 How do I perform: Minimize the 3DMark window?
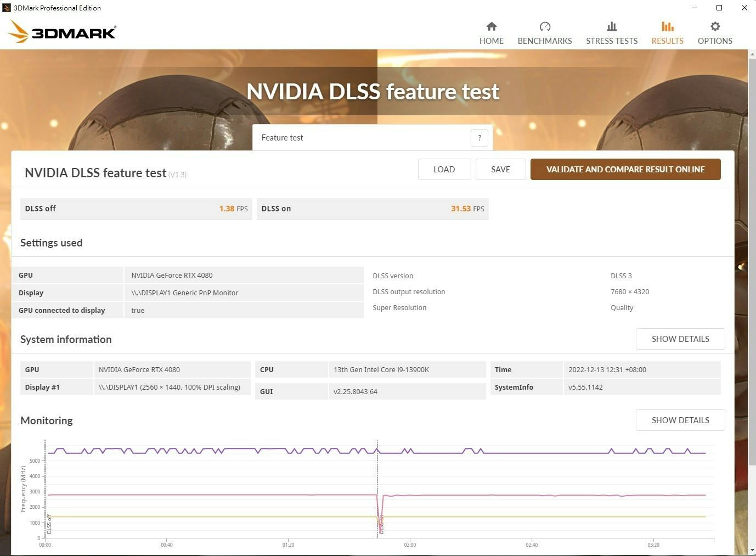click(x=695, y=8)
